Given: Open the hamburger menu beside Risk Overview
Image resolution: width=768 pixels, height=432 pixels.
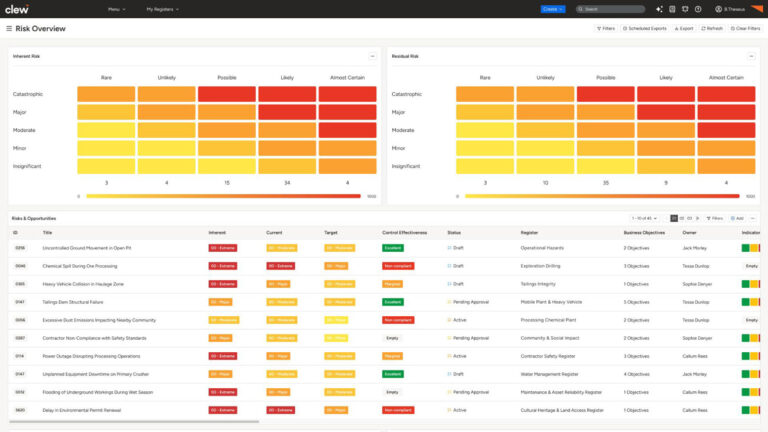Looking at the screenshot, I should [10, 28].
